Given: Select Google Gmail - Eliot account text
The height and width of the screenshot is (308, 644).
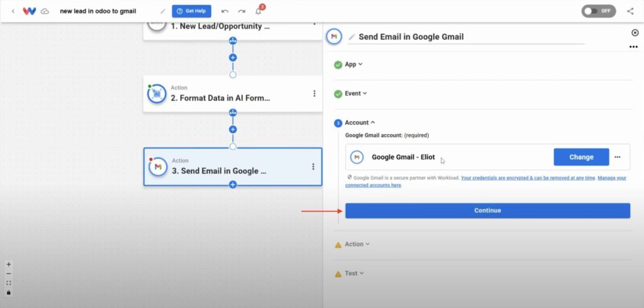Looking at the screenshot, I should (403, 157).
